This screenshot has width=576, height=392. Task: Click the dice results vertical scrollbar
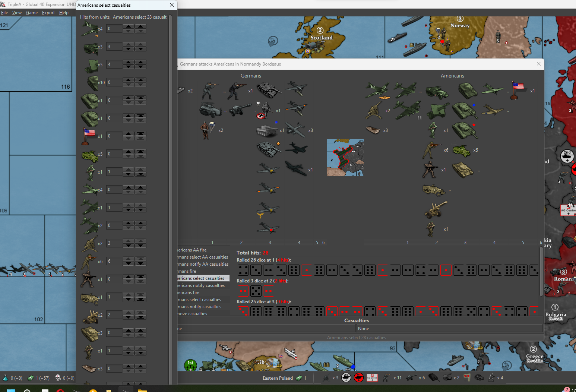coord(541,272)
